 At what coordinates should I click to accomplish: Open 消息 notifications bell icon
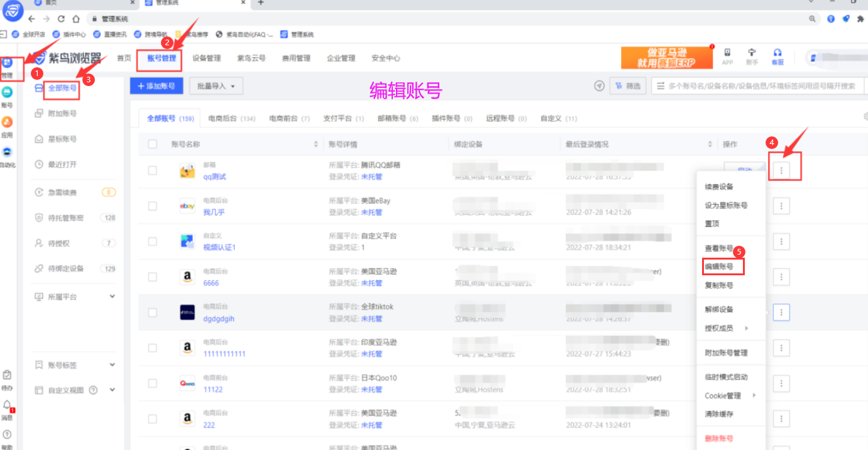tap(7, 405)
